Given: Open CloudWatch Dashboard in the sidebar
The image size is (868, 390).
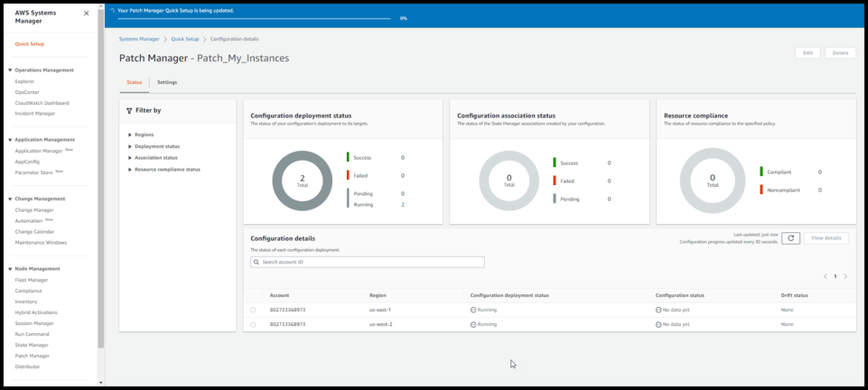Looking at the screenshot, I should 42,103.
